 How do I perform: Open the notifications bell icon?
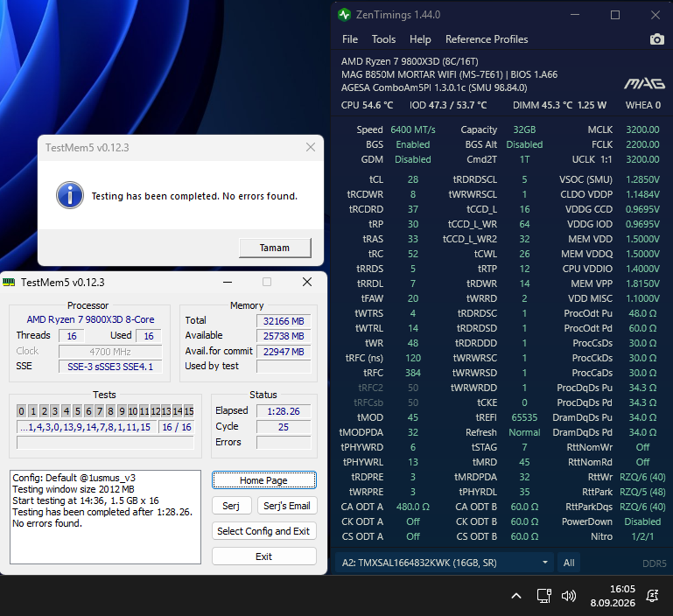point(652,596)
